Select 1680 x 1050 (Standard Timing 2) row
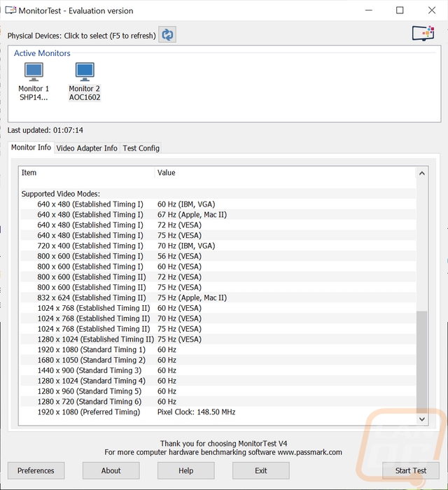This screenshot has width=448, height=490. coord(218,360)
